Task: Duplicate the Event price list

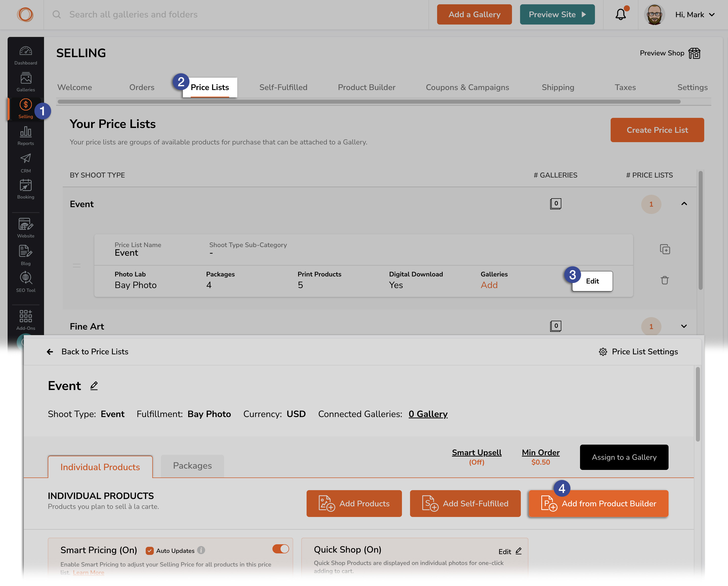Action: click(665, 249)
